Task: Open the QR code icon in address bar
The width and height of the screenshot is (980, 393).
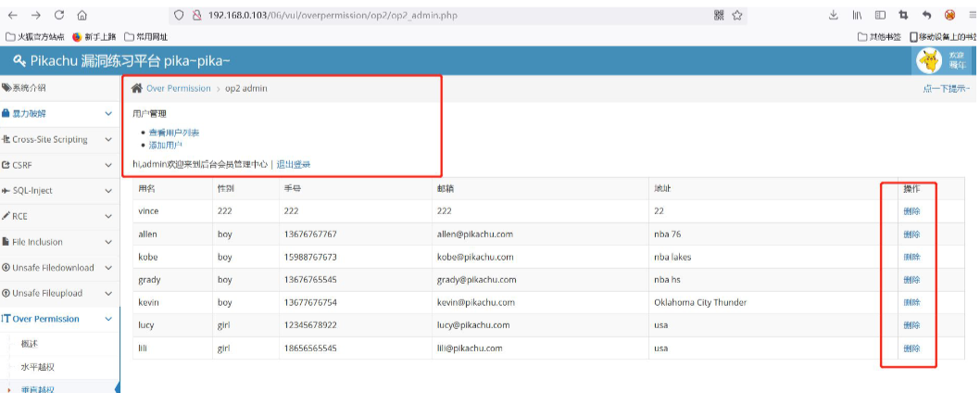Action: point(719,15)
